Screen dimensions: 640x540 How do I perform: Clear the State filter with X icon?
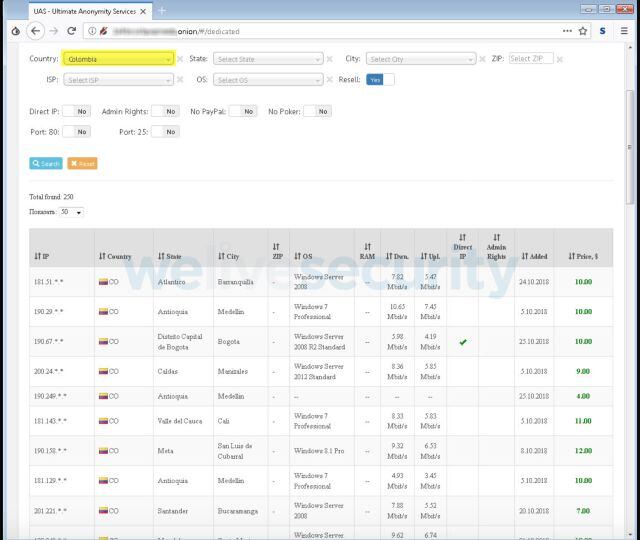coord(330,59)
